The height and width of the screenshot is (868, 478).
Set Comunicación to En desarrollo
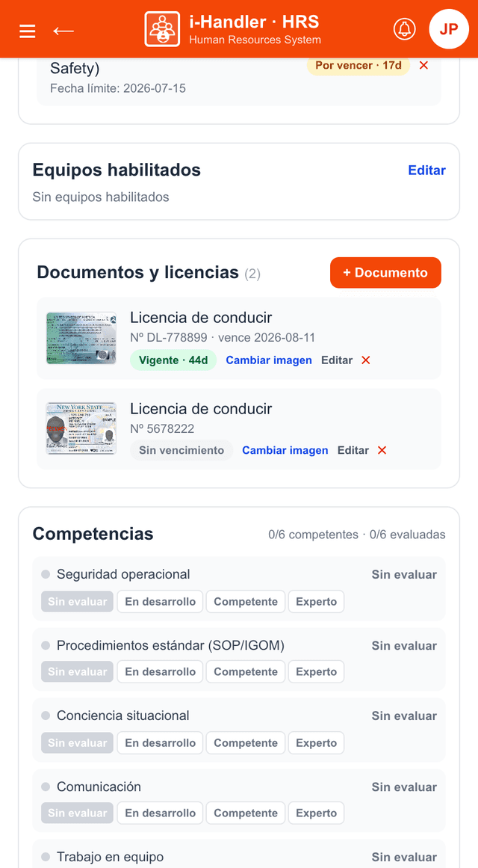[160, 813]
